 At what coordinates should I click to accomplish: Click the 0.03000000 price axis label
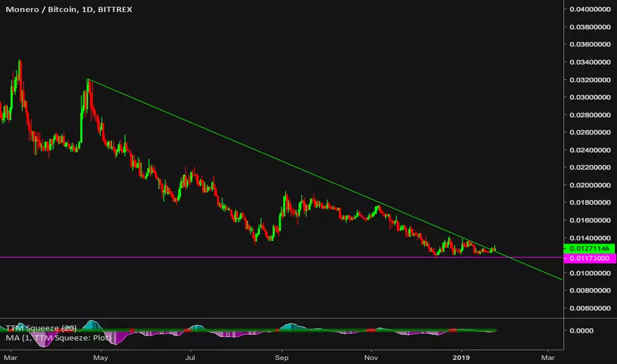590,97
